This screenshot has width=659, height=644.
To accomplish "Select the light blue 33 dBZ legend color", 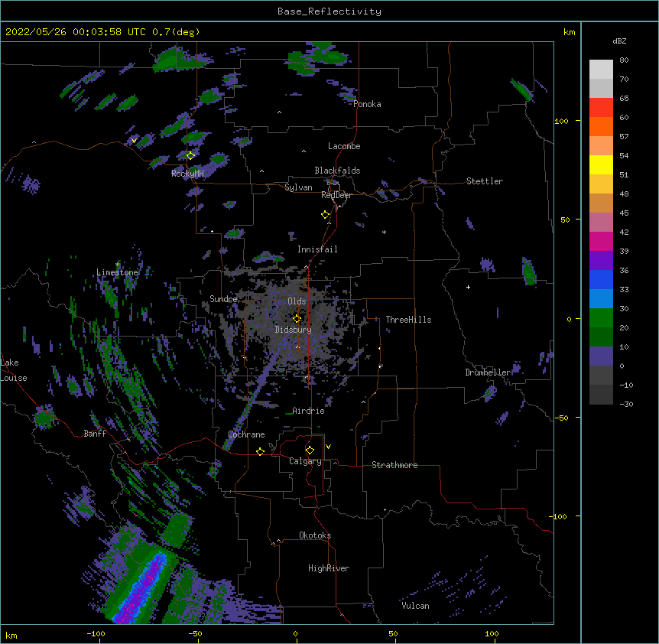I will (601, 298).
